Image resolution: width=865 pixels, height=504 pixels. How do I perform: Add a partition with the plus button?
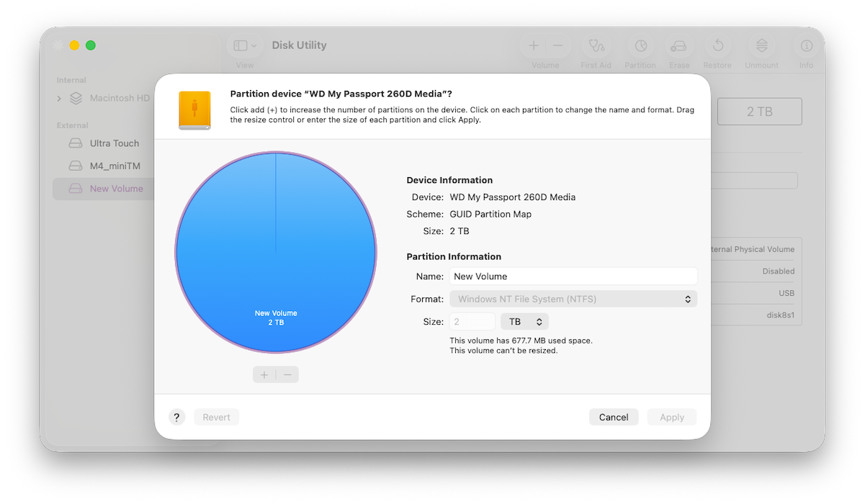click(264, 374)
